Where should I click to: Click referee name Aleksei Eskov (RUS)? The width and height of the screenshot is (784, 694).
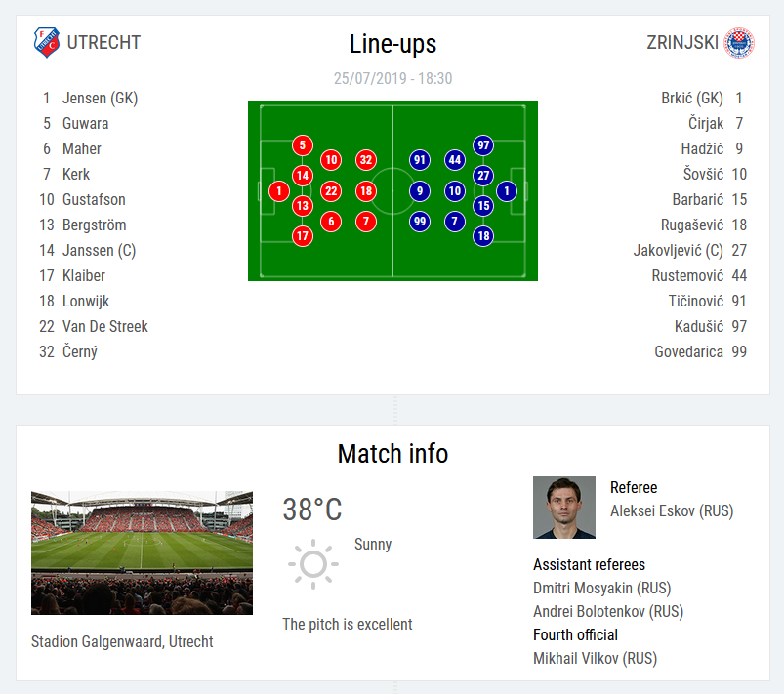point(672,511)
